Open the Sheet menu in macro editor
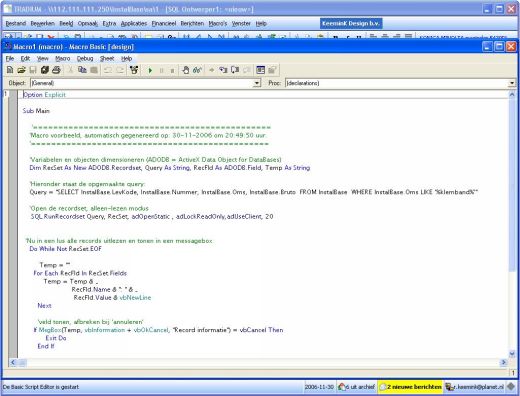 [x=107, y=59]
